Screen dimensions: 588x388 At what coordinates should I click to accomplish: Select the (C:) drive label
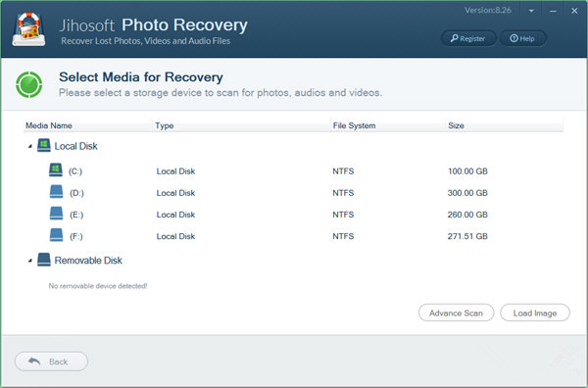[75, 171]
